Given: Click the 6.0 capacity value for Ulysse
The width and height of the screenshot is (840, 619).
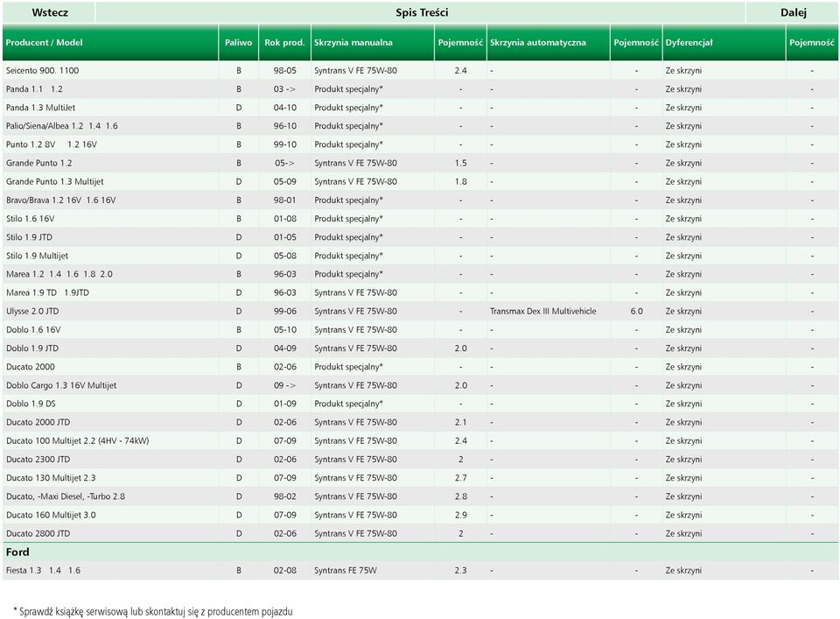Looking at the screenshot, I should pos(636,311).
